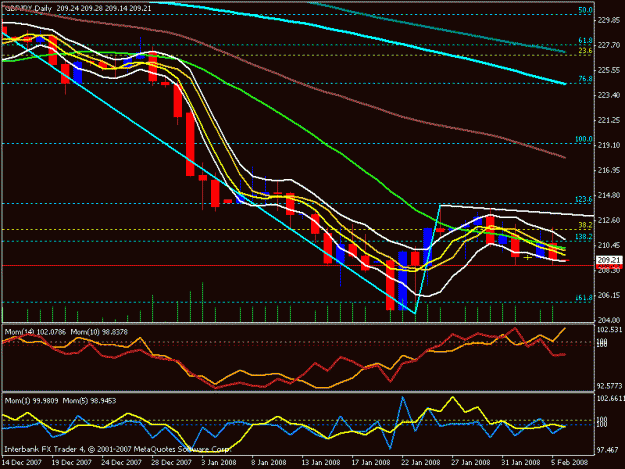Click the 212.60 price axis value
Viewport: 625px width, 469px height.
(609, 220)
